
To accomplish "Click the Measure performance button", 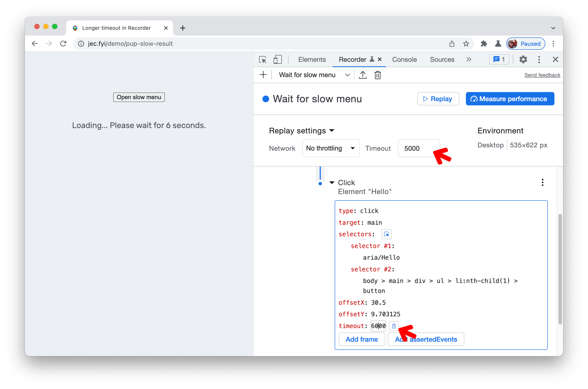I will point(511,99).
